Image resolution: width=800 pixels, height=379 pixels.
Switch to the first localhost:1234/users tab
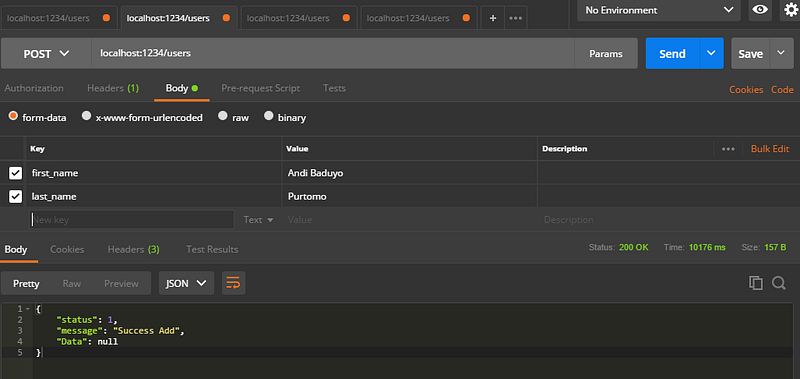[59, 18]
